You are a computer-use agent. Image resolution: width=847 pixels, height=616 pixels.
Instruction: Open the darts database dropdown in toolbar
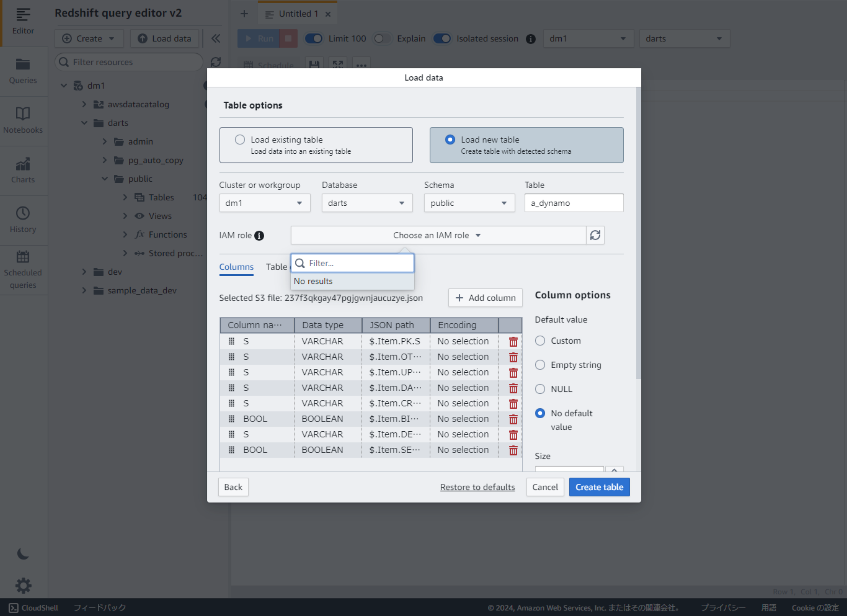point(685,38)
